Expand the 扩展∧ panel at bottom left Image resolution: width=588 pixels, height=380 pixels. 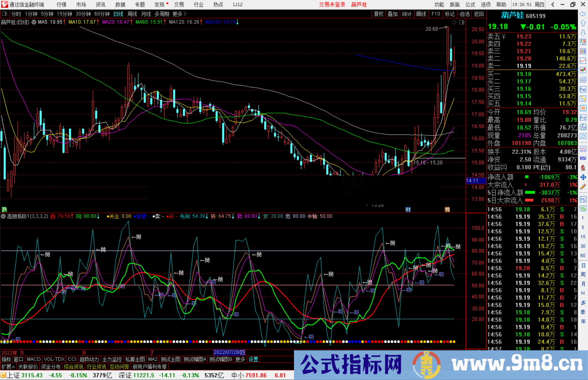8,367
